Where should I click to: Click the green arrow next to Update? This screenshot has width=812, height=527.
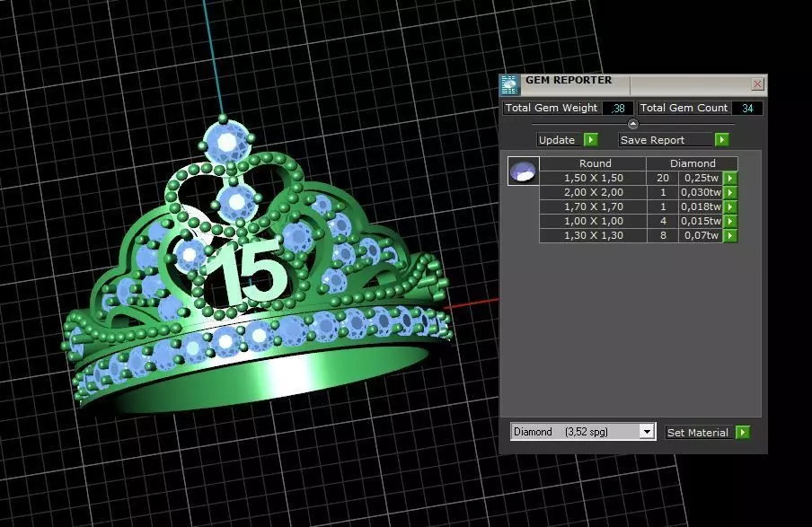click(591, 140)
